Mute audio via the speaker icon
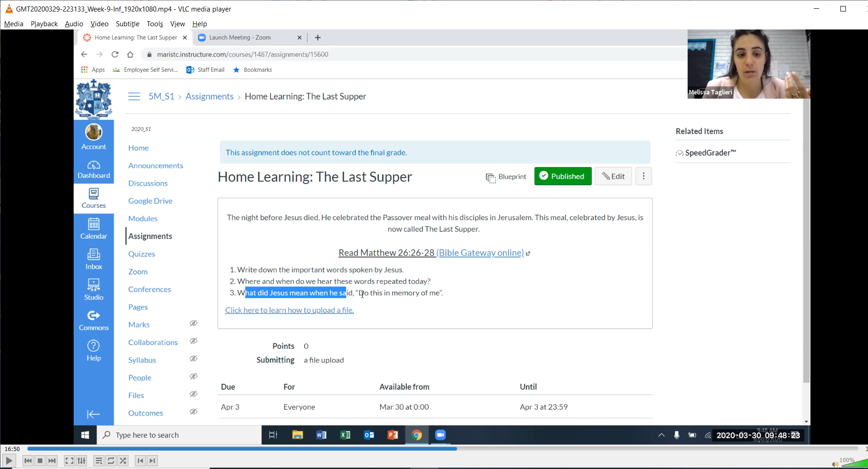The width and height of the screenshot is (868, 469). tap(834, 464)
